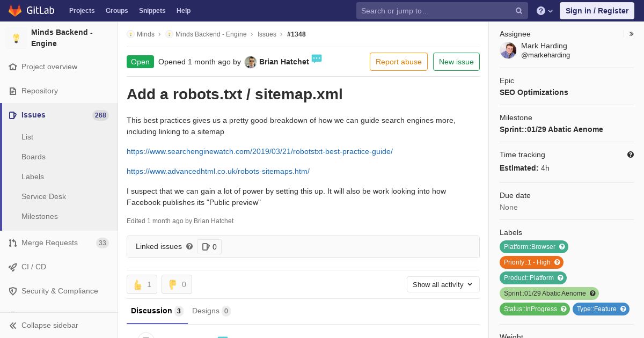Click the New issue button

pyautogui.click(x=456, y=62)
